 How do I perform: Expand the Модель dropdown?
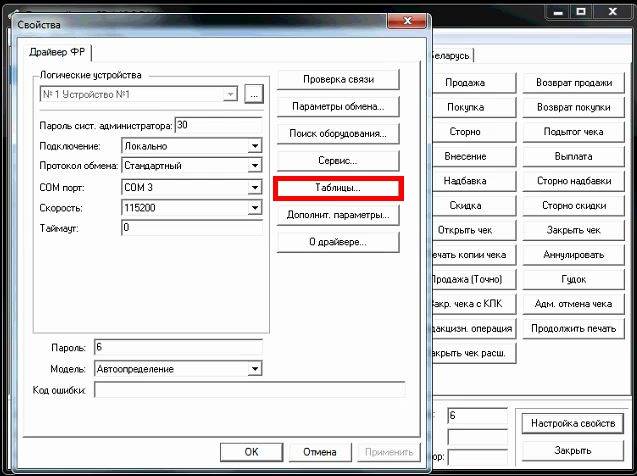(255, 369)
